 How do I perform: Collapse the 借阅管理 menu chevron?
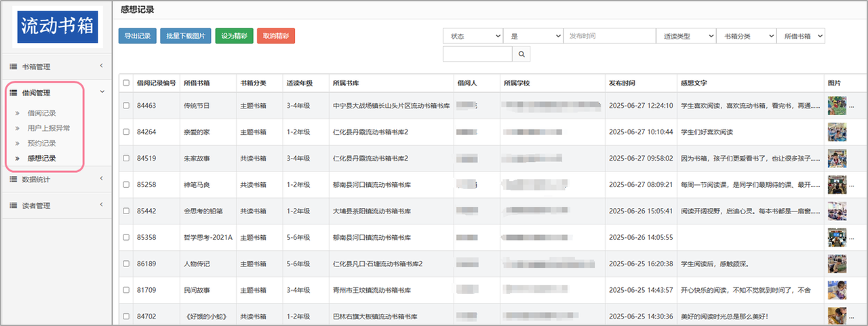(x=101, y=92)
